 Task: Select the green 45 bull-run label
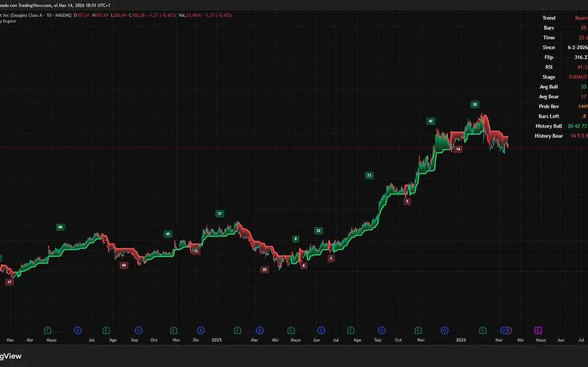tap(167, 234)
